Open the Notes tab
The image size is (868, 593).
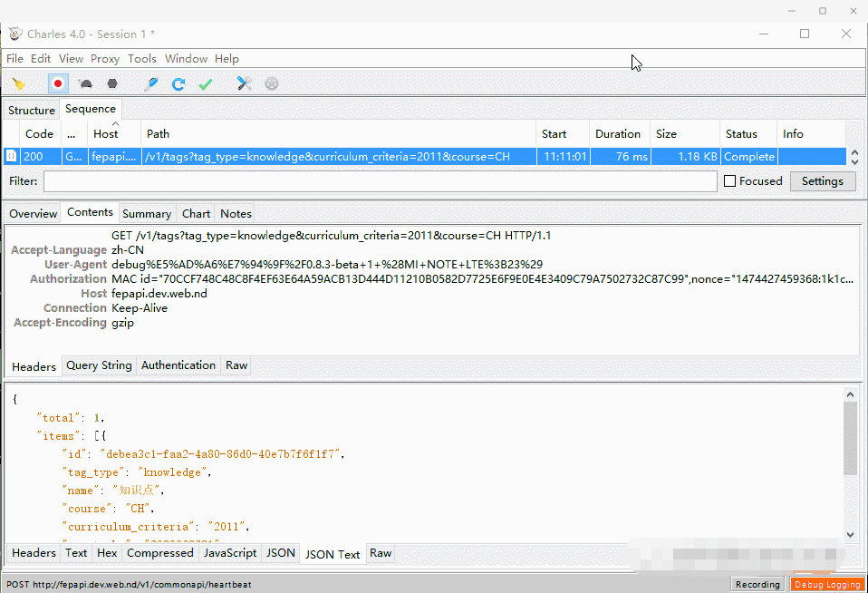click(x=236, y=214)
